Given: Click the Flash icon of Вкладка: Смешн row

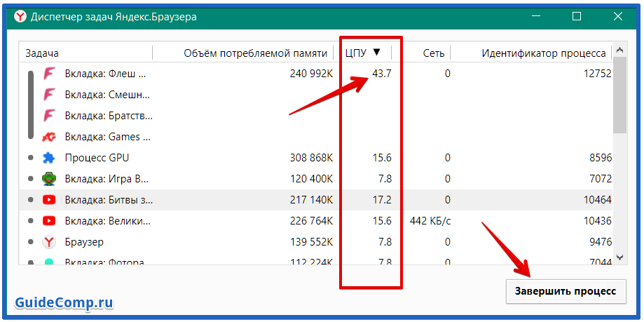Looking at the screenshot, I should (x=49, y=95).
